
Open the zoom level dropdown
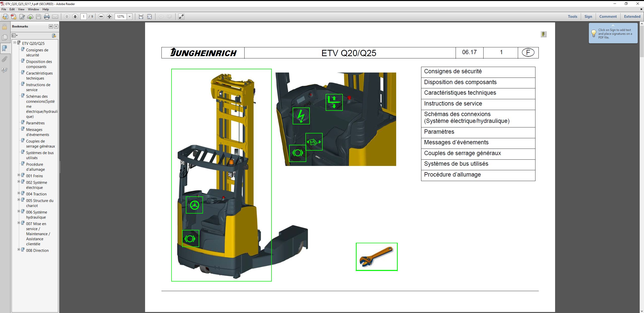coord(129,17)
